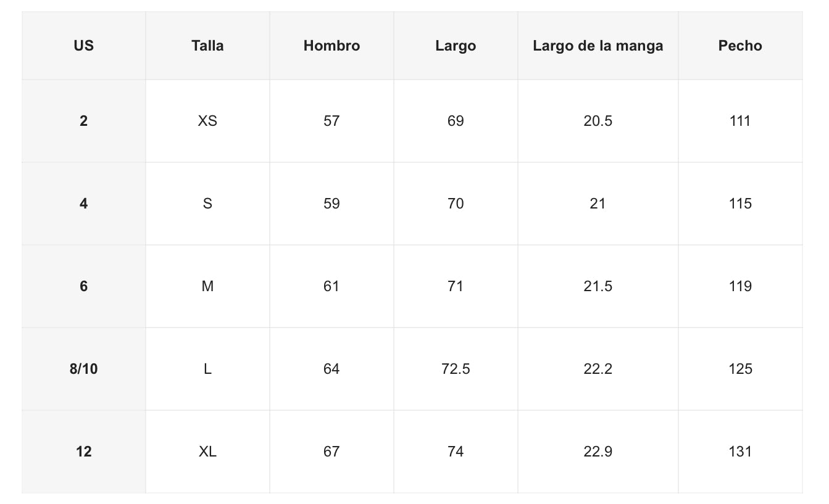Select the M size cell
829x504 pixels.
[207, 286]
